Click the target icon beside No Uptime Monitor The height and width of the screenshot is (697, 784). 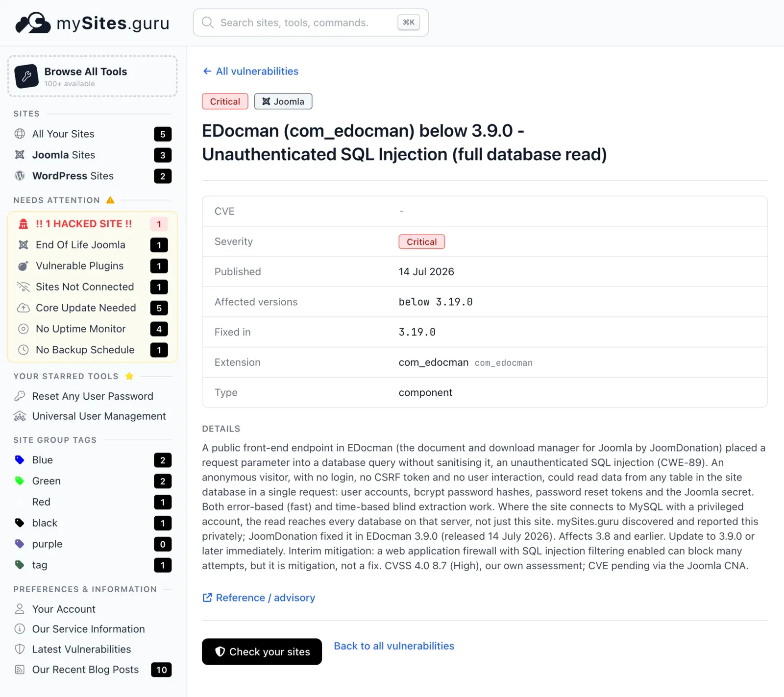point(23,329)
